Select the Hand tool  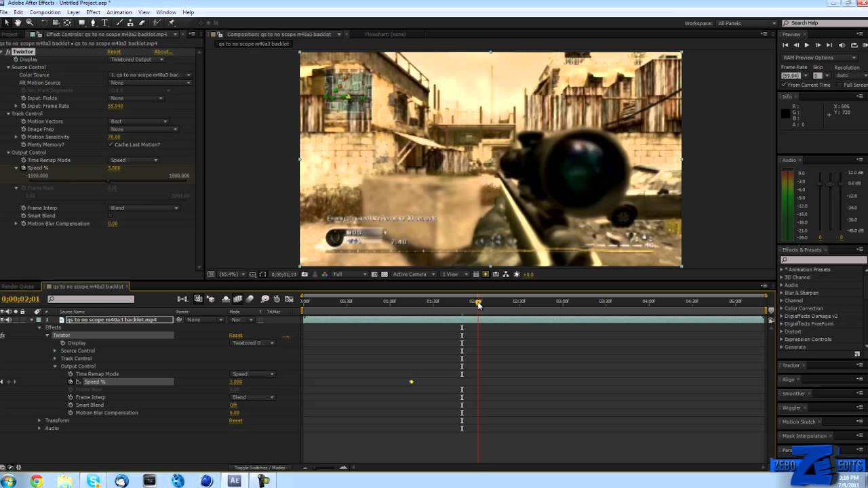tap(18, 22)
